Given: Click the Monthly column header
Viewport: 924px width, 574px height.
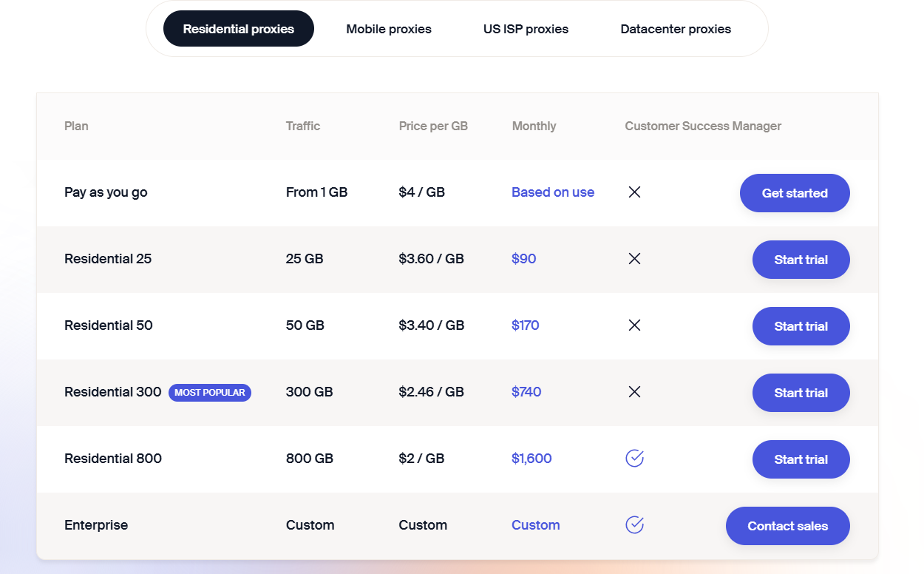Looking at the screenshot, I should click(x=534, y=126).
